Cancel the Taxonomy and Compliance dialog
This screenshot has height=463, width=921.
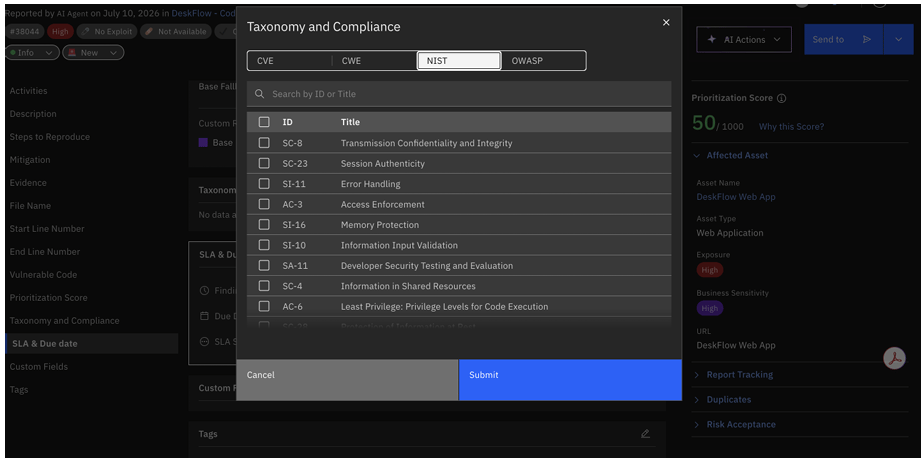pos(347,380)
